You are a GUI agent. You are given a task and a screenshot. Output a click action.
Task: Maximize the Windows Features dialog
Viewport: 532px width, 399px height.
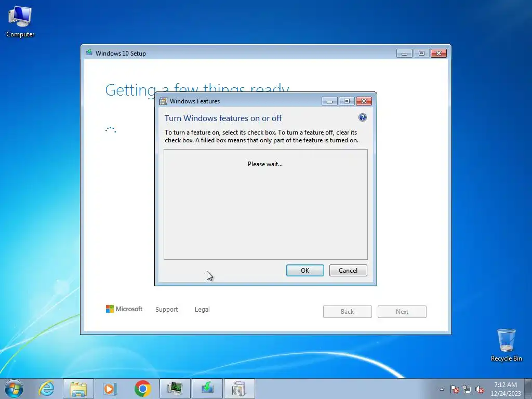[x=347, y=101]
